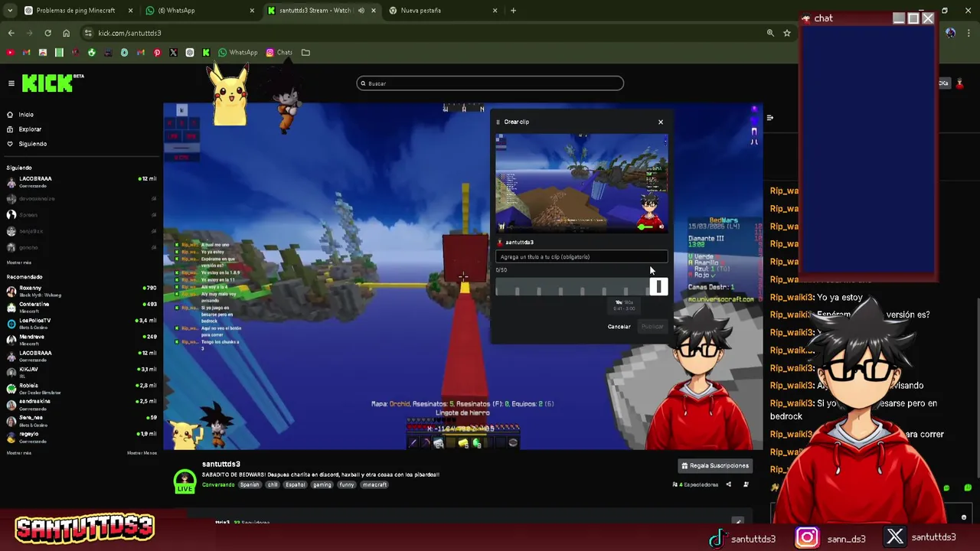Viewport: 980px width, 551px height.
Task: Click the clip preview video thumbnail
Action: 581,183
